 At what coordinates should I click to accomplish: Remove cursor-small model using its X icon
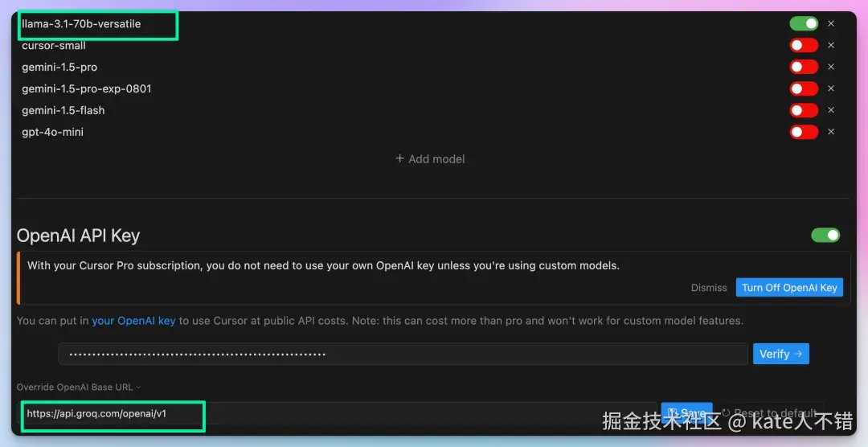click(x=831, y=45)
